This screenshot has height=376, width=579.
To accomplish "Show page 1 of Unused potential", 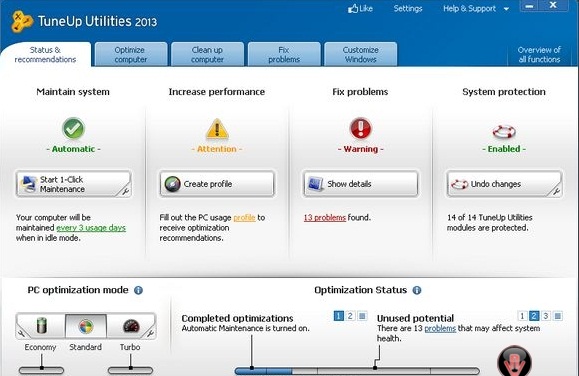I will tap(522, 316).
